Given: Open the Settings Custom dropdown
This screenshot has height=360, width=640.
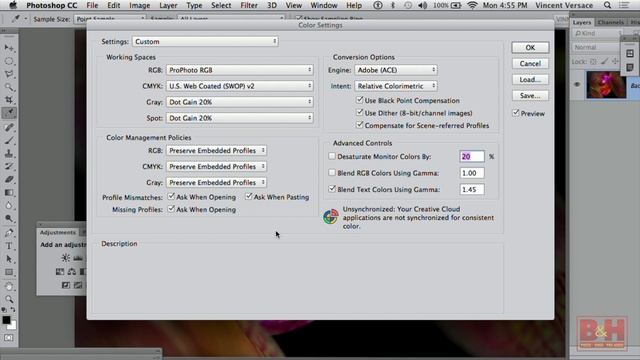Looking at the screenshot, I should click(x=205, y=42).
